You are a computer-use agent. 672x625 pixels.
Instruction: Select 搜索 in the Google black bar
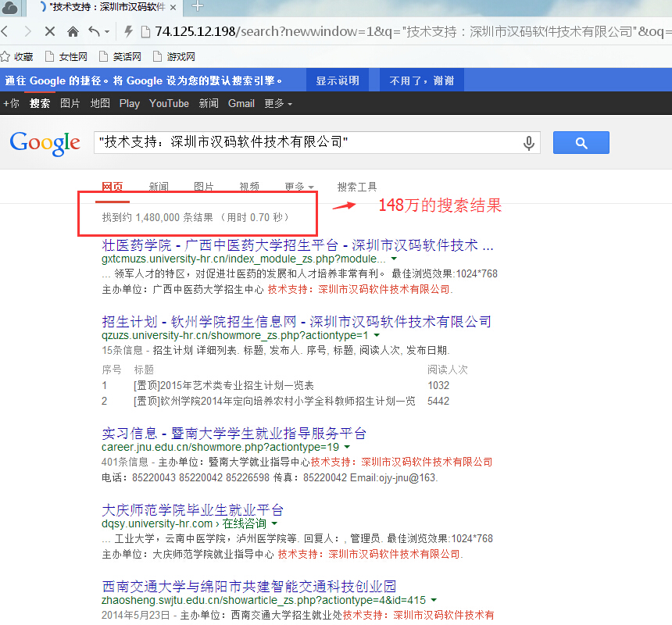point(40,103)
